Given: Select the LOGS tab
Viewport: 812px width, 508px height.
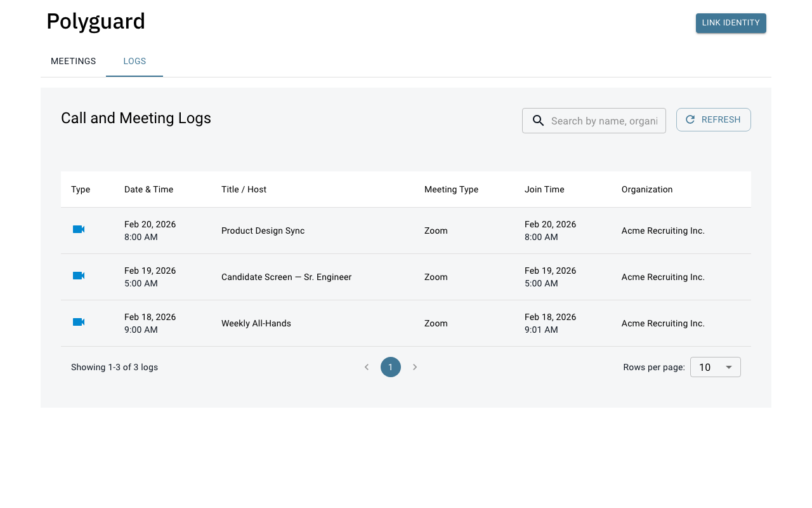Looking at the screenshot, I should coord(134,61).
